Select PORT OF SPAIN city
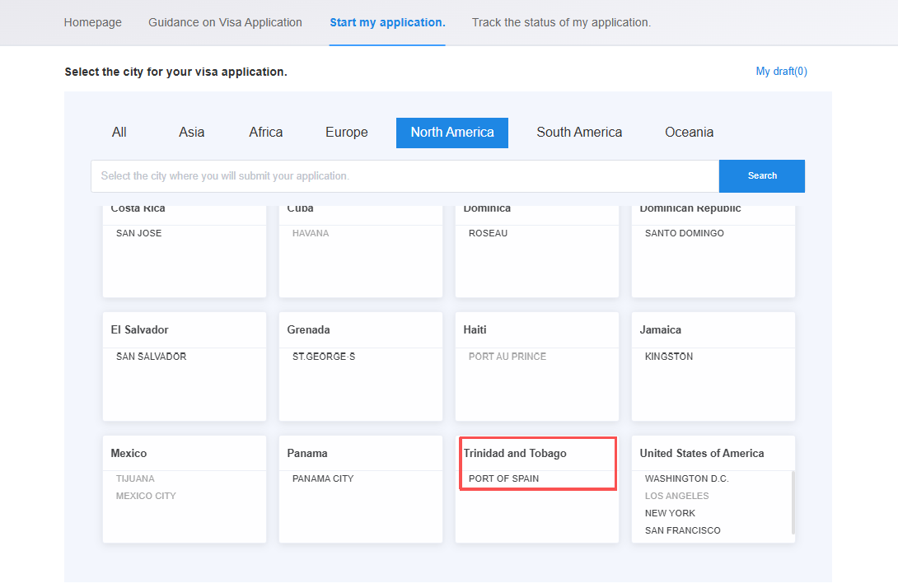 click(x=504, y=478)
